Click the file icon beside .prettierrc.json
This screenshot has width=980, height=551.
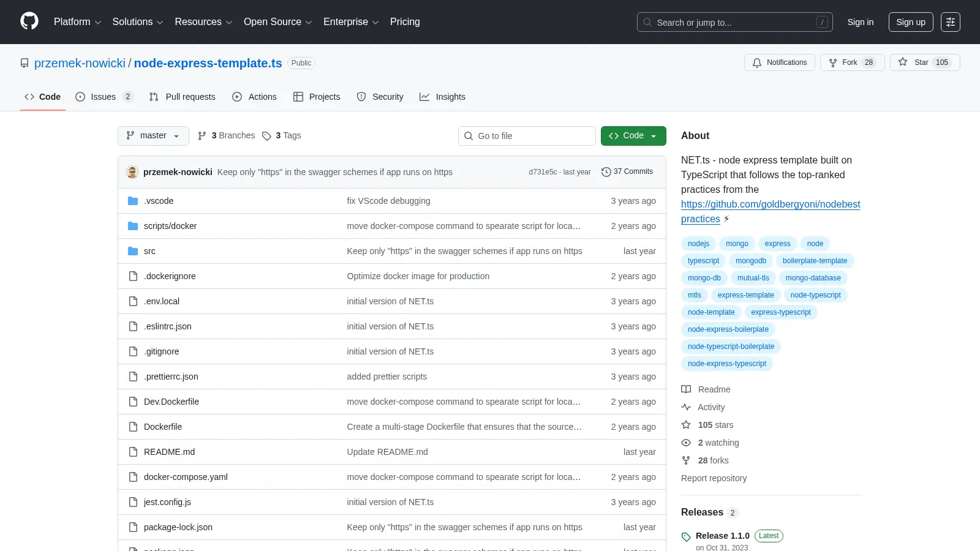point(133,377)
